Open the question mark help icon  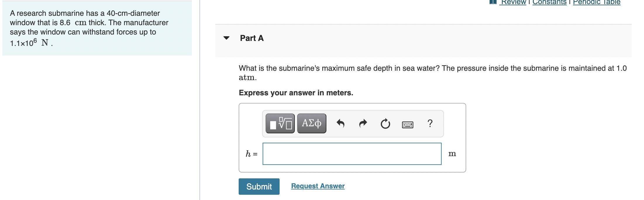click(430, 123)
